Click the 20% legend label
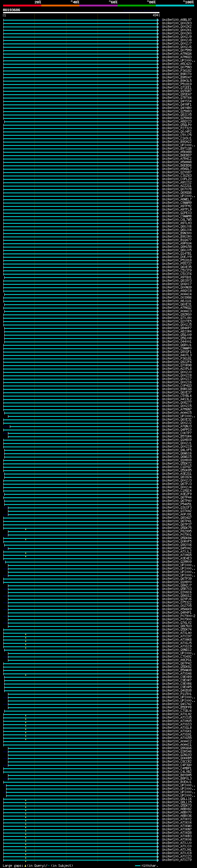Viewport: 197px width, 868px height. pyautogui.click(x=38, y=2)
